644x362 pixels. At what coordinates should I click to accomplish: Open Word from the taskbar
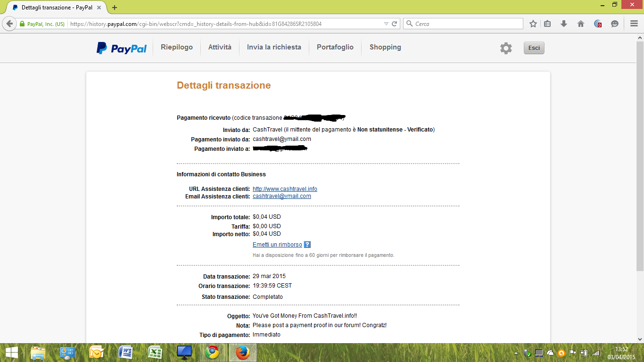coord(125,353)
